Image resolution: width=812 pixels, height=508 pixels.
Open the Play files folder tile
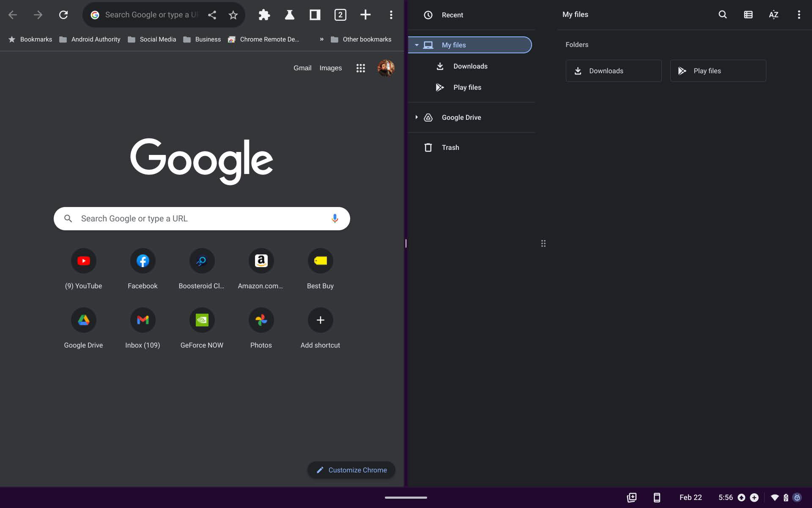coord(718,71)
